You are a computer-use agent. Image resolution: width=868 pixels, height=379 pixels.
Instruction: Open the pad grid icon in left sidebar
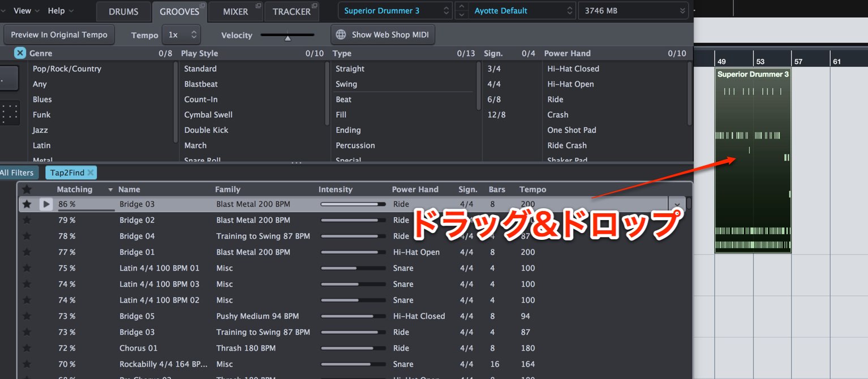point(10,113)
